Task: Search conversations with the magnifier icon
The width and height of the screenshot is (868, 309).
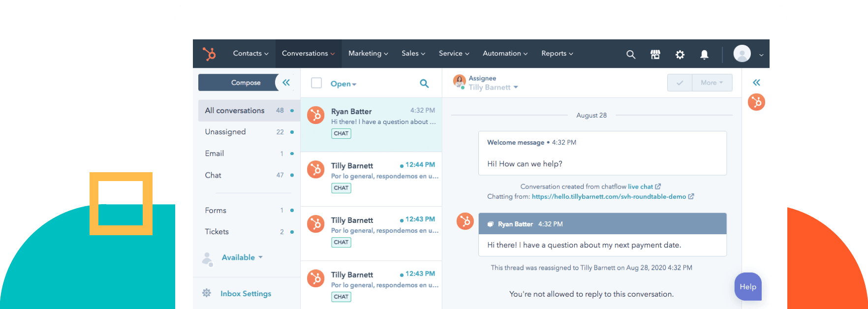Action: [x=424, y=84]
